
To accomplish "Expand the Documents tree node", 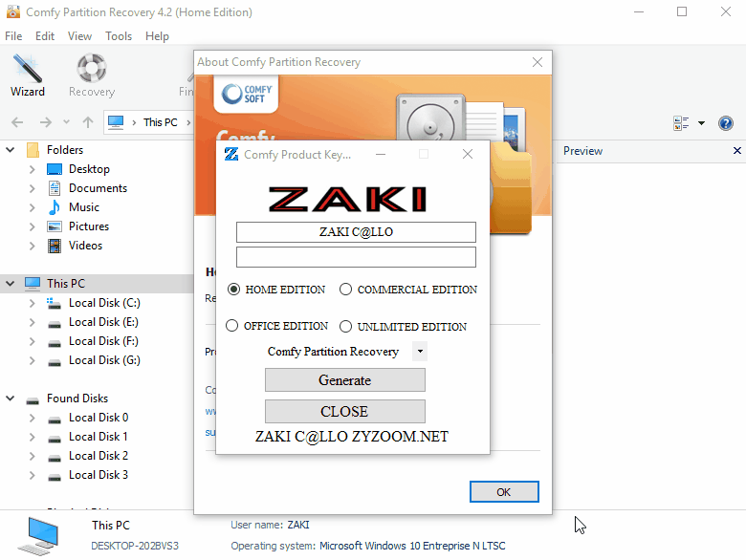I will pyautogui.click(x=32, y=188).
